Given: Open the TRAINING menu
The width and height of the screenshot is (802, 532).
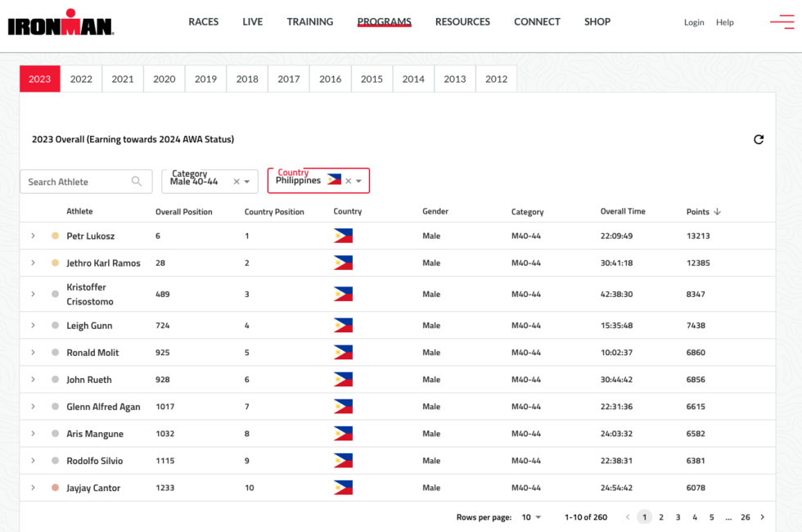Looking at the screenshot, I should (x=310, y=22).
